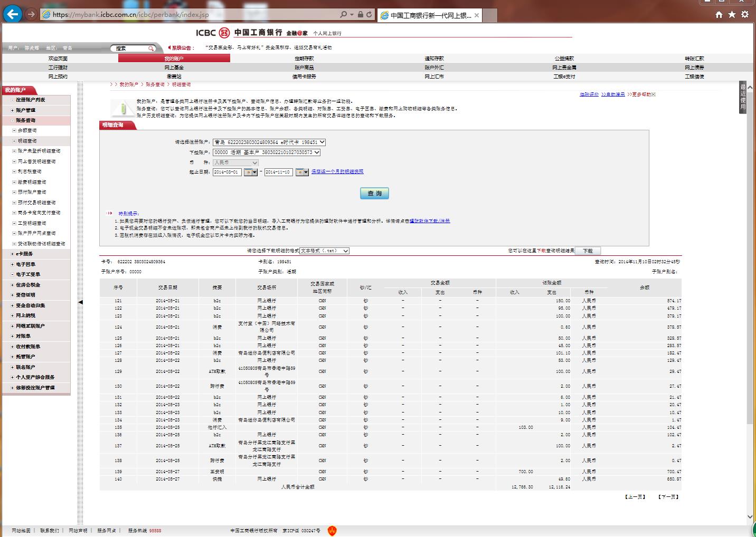
Task: Click the 查询 query button
Action: (374, 194)
